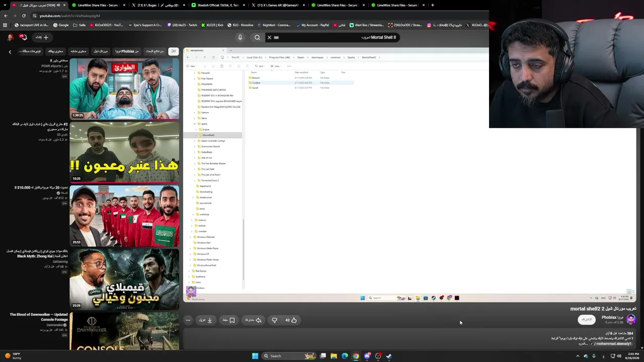This screenshot has width=644, height=362.
Task: Open the Chrome apps grid in bookmarks bar
Action: click(x=5, y=25)
